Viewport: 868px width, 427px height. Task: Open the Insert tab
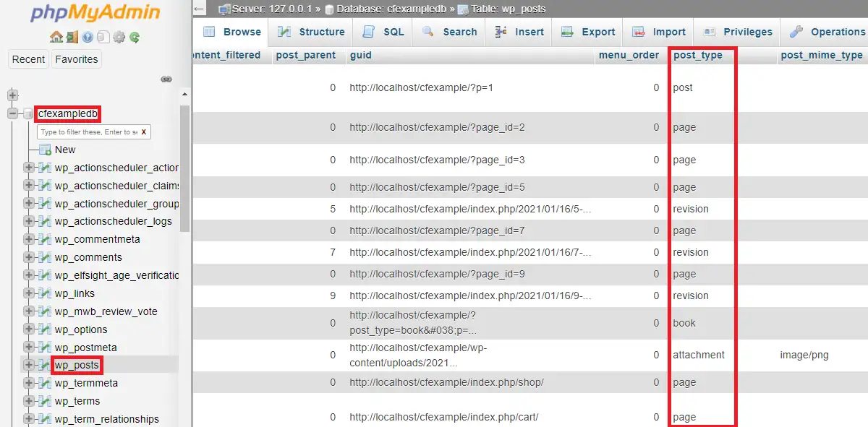[x=519, y=32]
